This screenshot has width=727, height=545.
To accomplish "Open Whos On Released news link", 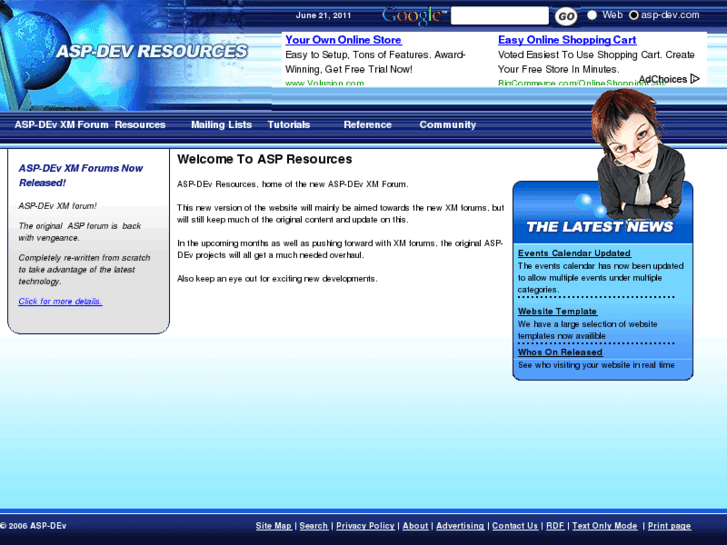I will (560, 352).
